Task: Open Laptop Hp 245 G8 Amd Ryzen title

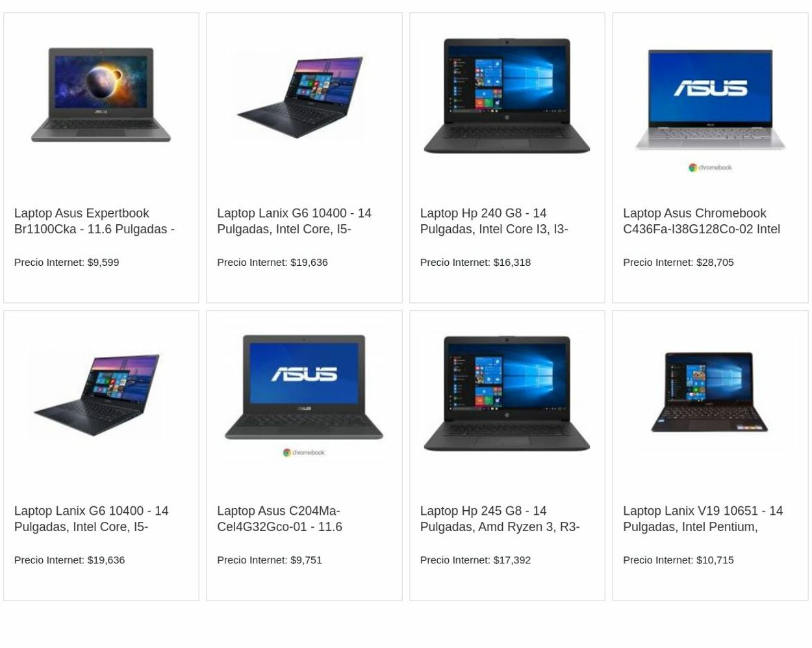Action: click(x=500, y=519)
